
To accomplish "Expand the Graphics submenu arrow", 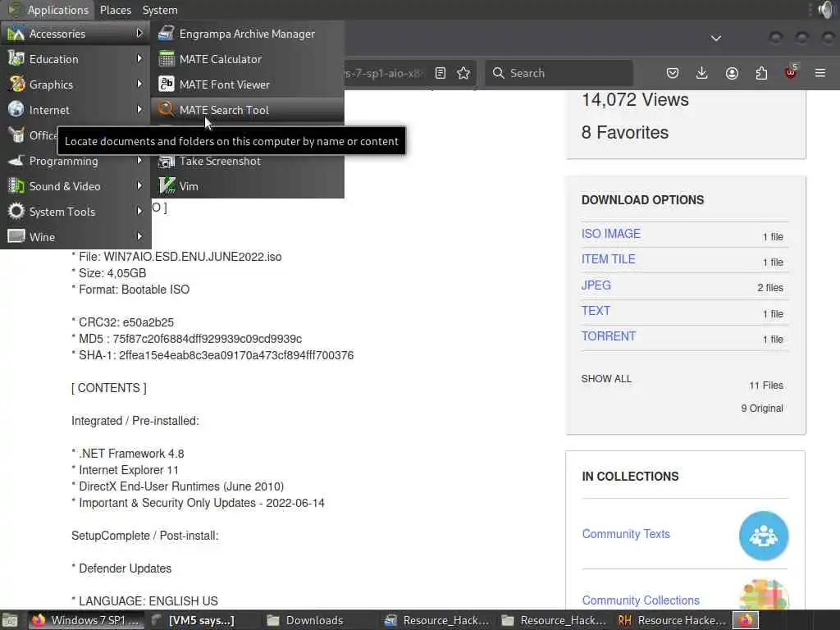I will (x=139, y=84).
